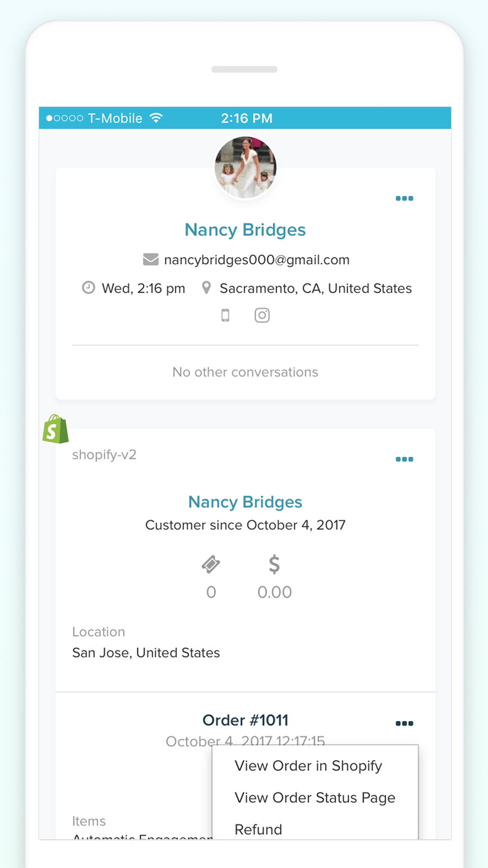Click the ticket tag orders count icon
488x868 pixels.
211,565
